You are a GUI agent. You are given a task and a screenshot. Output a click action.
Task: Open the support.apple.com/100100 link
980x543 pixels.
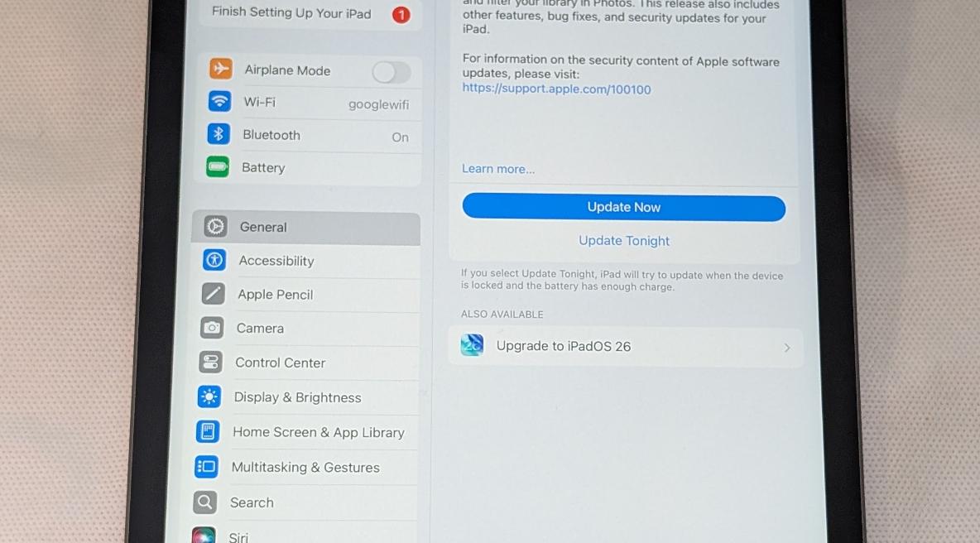coord(556,89)
